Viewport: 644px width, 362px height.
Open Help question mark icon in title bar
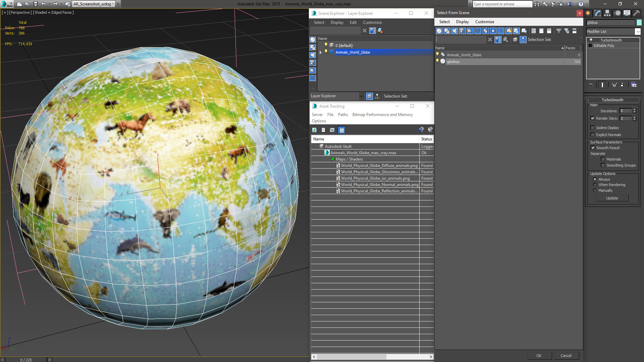pos(581,4)
